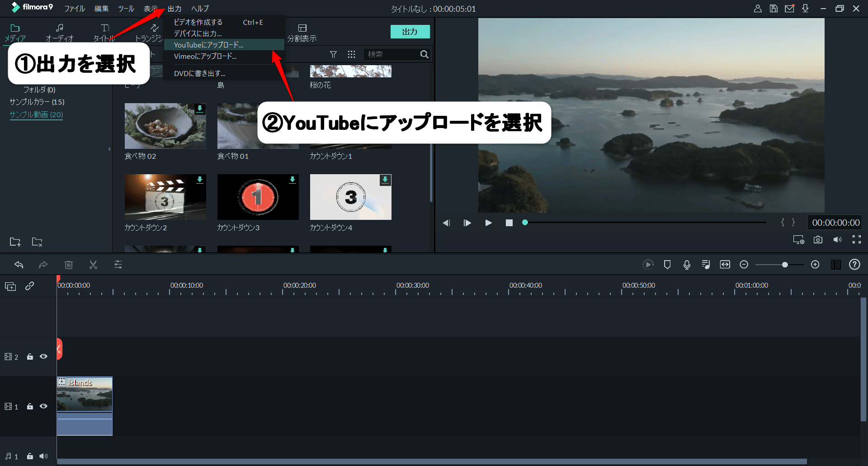Choose DVDに書き出す... from the menu

pos(224,73)
